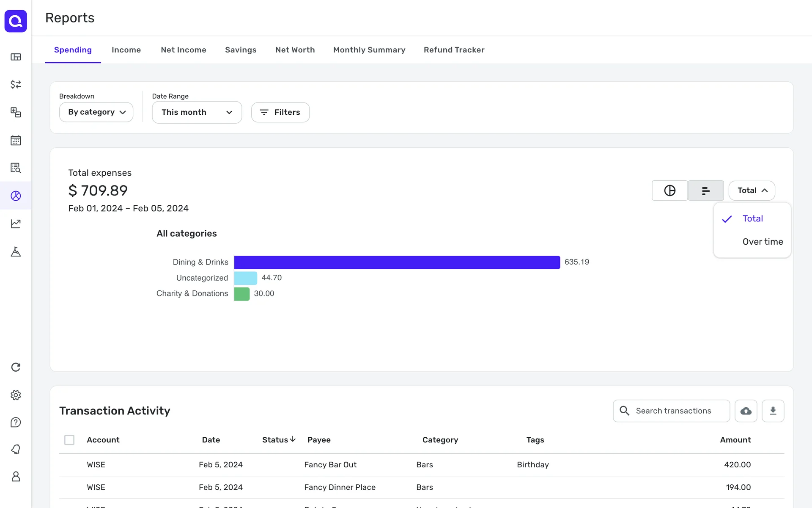
Task: Click the cloud upload icon
Action: click(x=746, y=411)
